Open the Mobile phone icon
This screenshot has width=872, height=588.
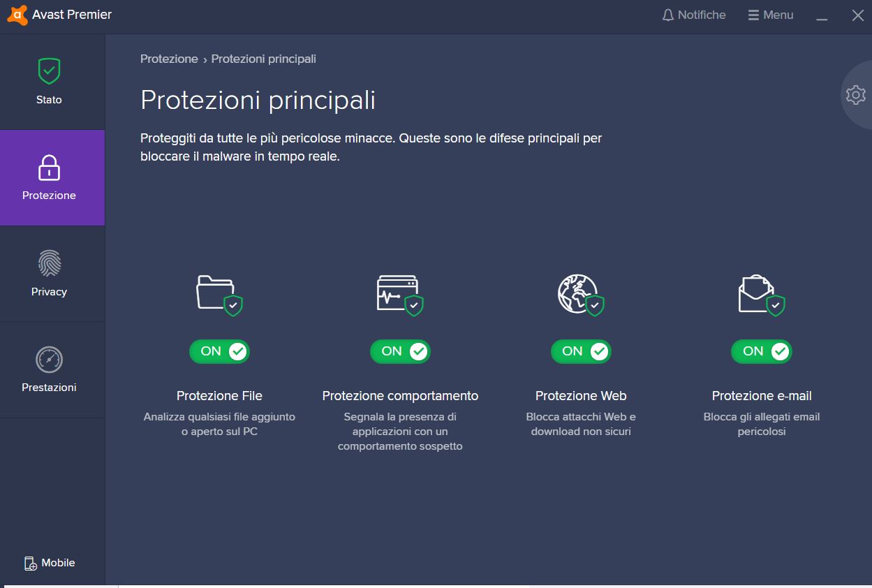tap(30, 564)
